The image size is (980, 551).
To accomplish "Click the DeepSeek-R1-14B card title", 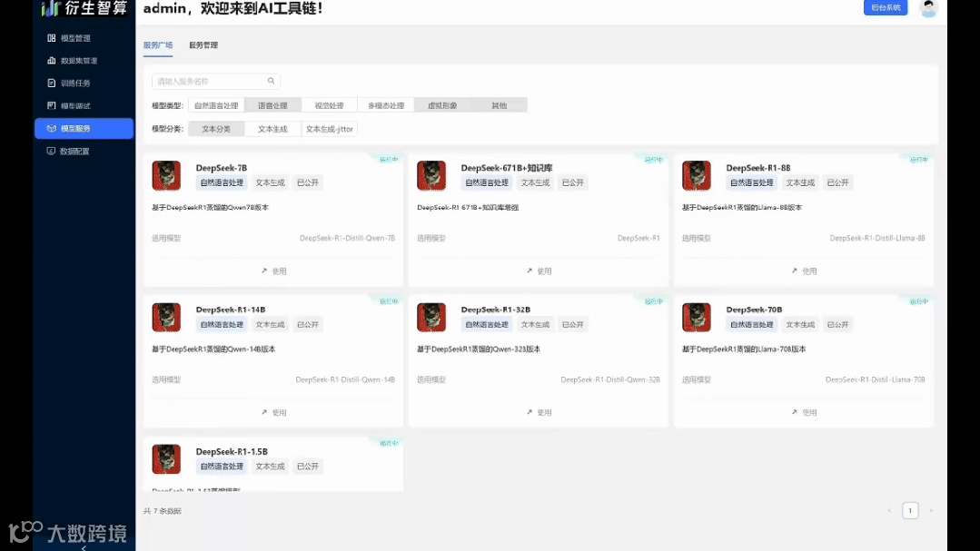I will pos(231,310).
